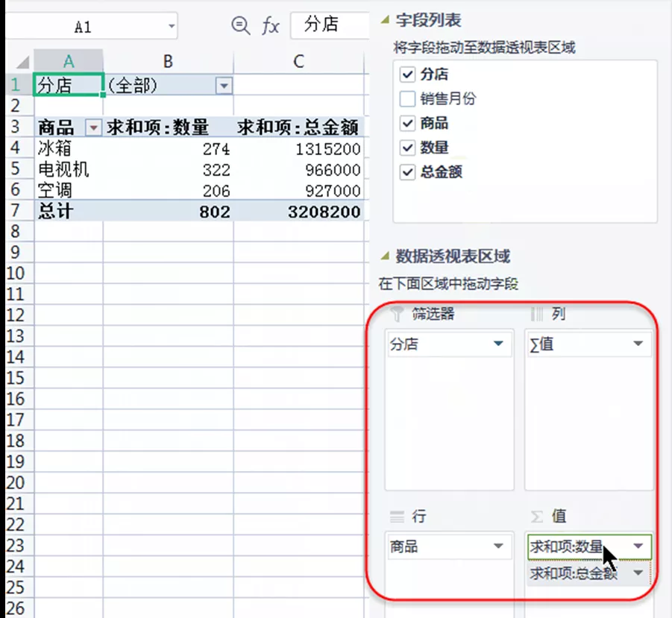Click the rows icon beside 行
The height and width of the screenshot is (618, 672).
[397, 517]
